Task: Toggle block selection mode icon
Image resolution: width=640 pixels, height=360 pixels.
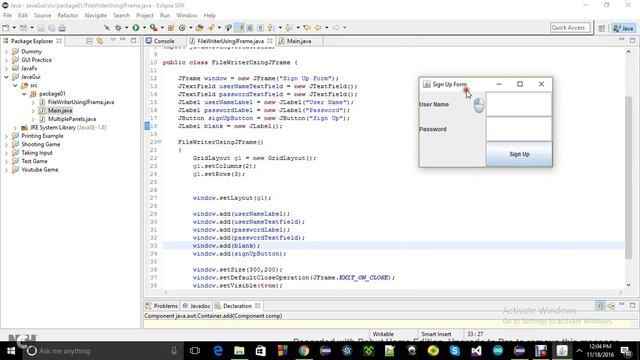Action: (x=249, y=27)
